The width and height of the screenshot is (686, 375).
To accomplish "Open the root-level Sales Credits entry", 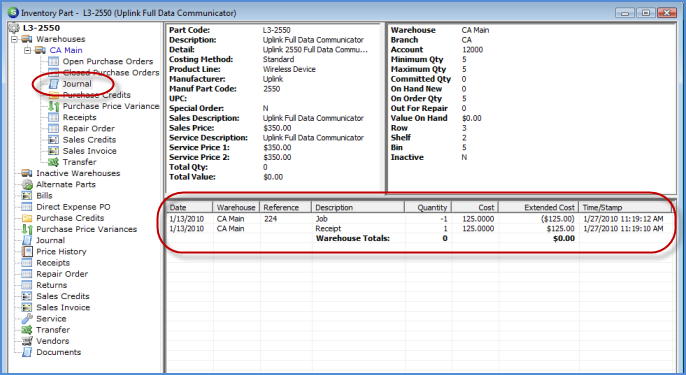I will [63, 296].
